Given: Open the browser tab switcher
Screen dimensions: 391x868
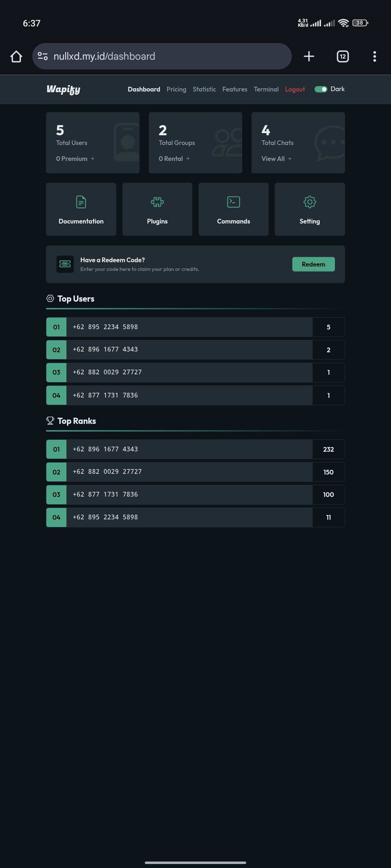Looking at the screenshot, I should coord(342,56).
